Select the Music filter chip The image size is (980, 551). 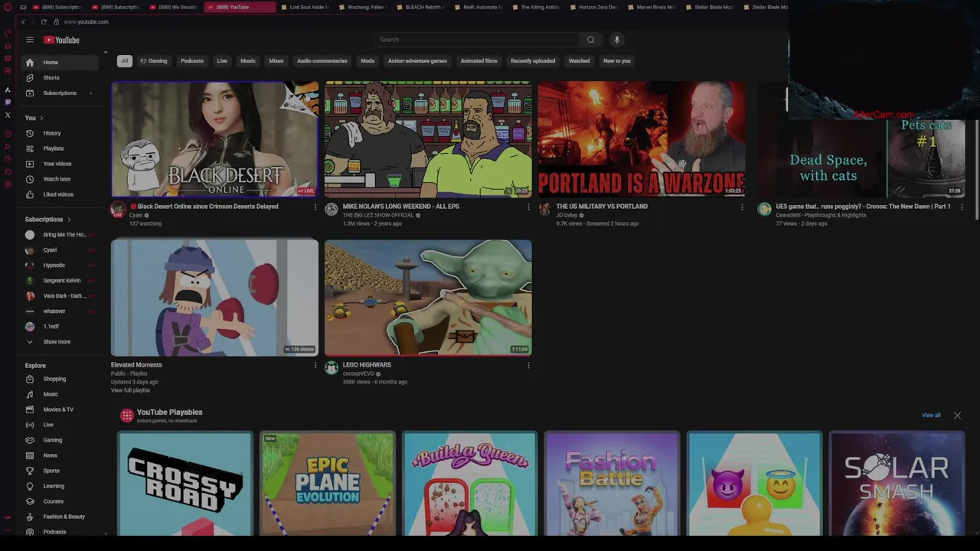(248, 61)
